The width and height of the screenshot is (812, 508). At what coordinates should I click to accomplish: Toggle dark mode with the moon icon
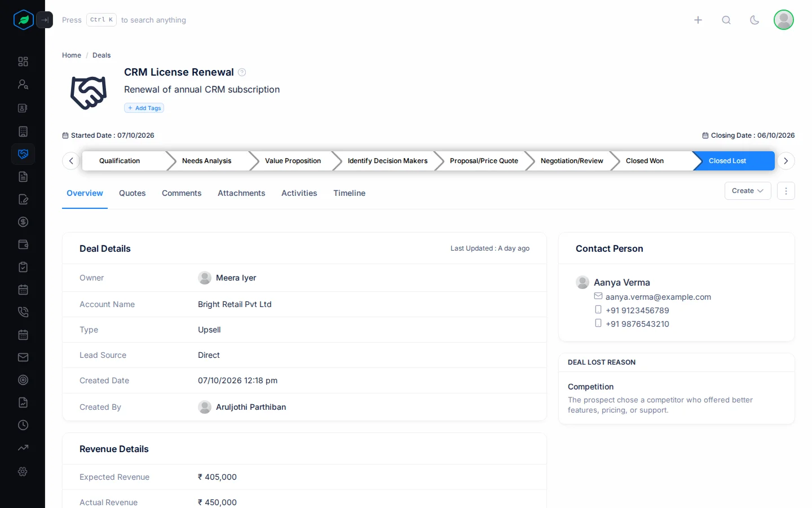click(x=754, y=20)
